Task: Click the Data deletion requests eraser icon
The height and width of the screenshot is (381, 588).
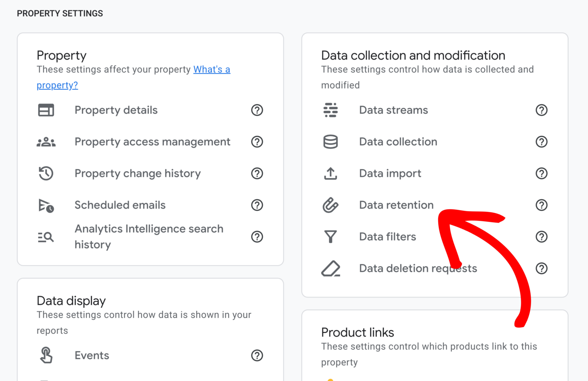Action: 331,268
